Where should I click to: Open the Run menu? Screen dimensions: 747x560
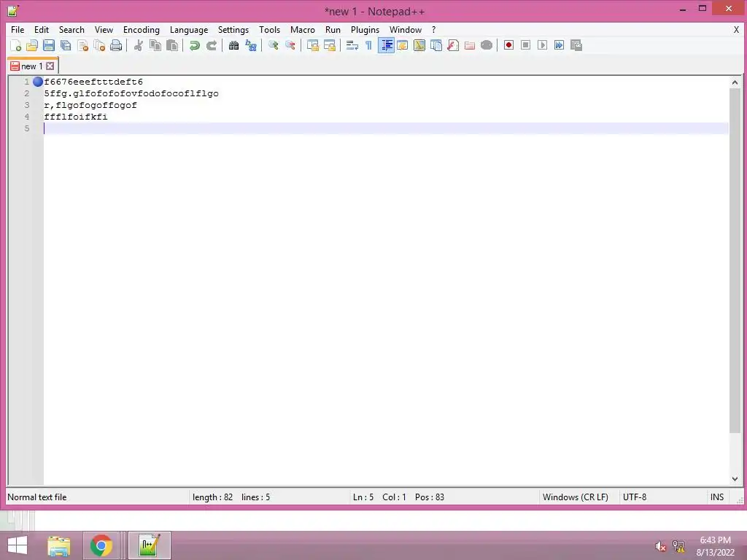pyautogui.click(x=333, y=29)
